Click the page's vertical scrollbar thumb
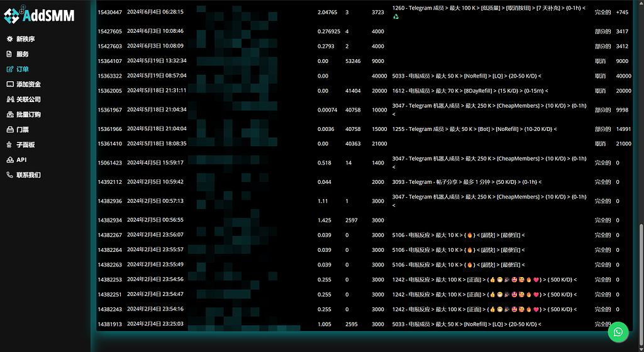Screen dimensions: 644x352 pyautogui.click(x=641, y=285)
